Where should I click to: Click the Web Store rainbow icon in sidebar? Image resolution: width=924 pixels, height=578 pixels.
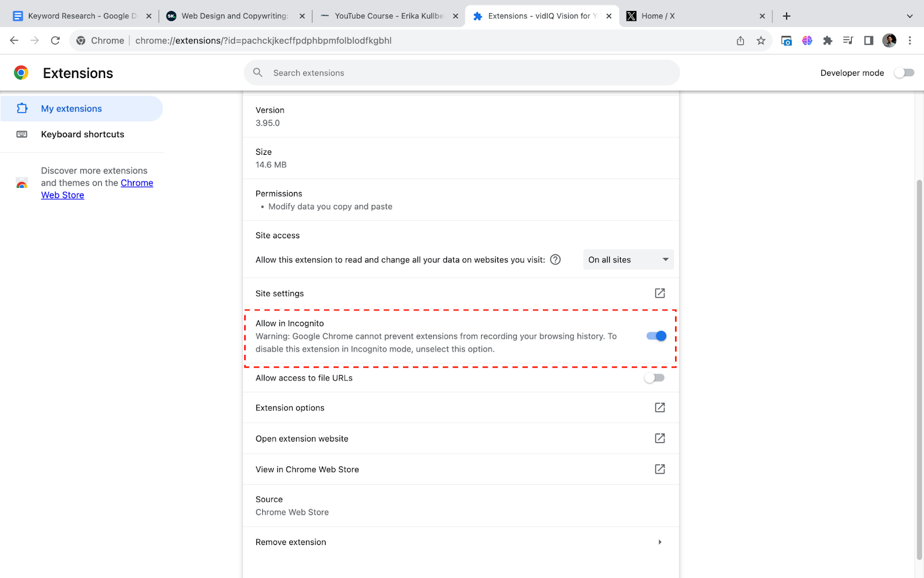(x=22, y=183)
